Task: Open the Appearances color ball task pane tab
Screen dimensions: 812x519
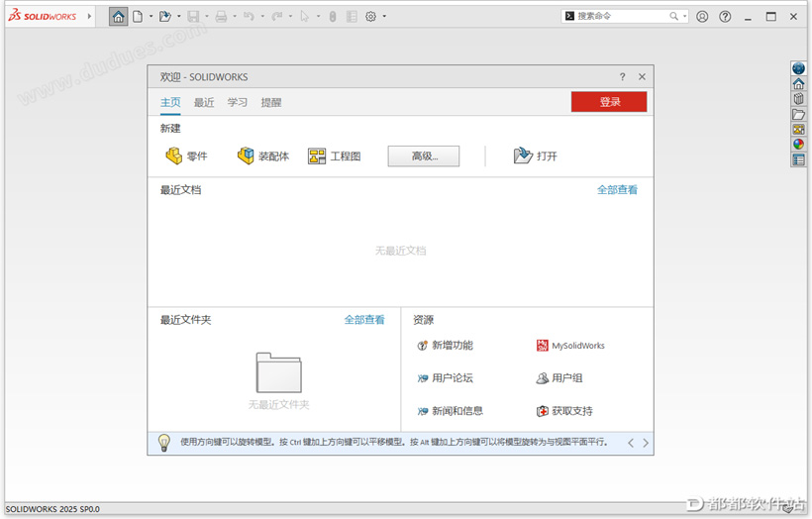Action: pos(798,145)
